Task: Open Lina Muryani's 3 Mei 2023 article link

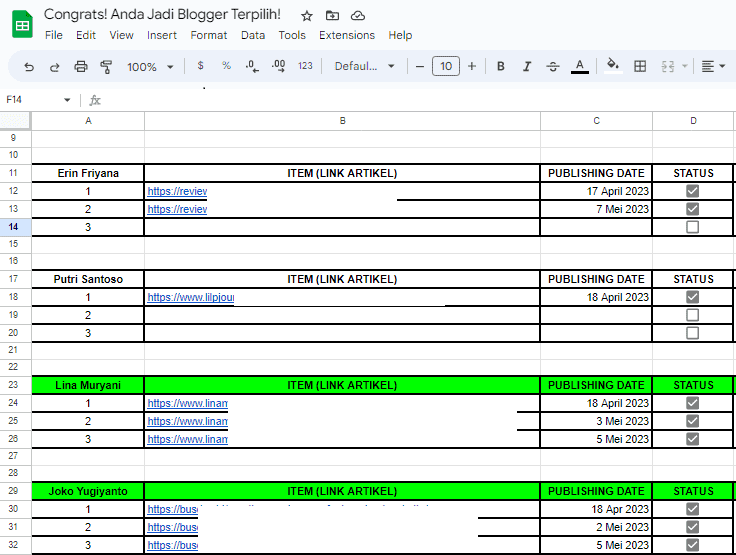Action: click(187, 421)
